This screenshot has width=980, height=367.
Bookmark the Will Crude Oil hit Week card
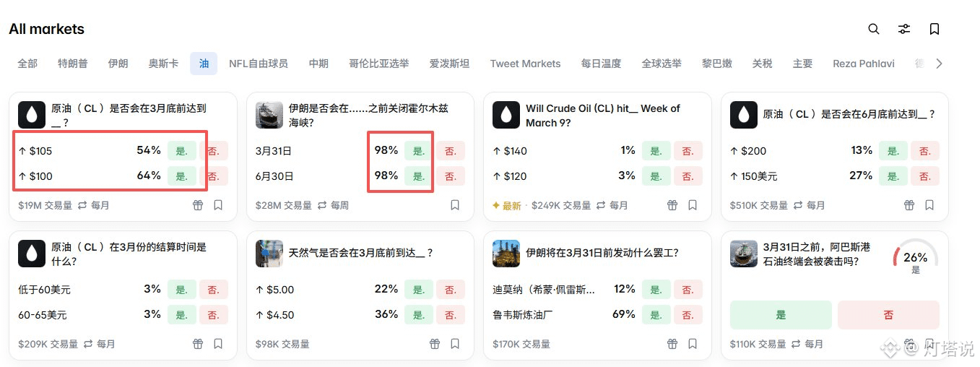(x=692, y=205)
